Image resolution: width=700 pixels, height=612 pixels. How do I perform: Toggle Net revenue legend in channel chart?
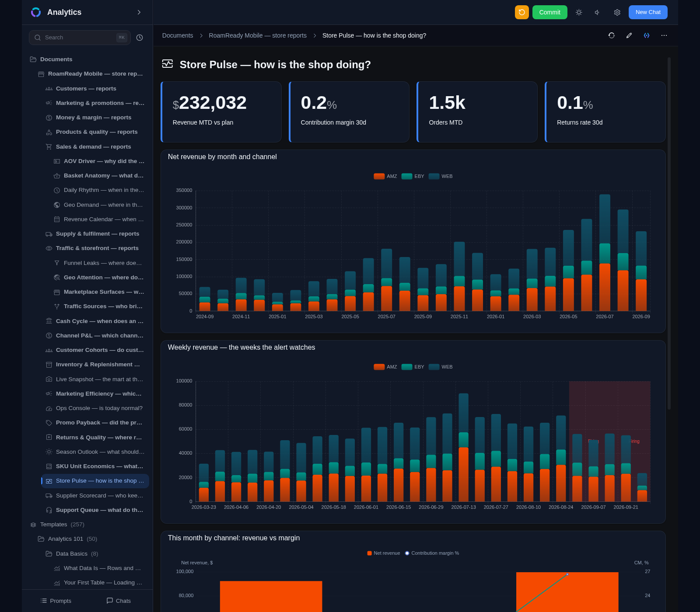[384, 553]
